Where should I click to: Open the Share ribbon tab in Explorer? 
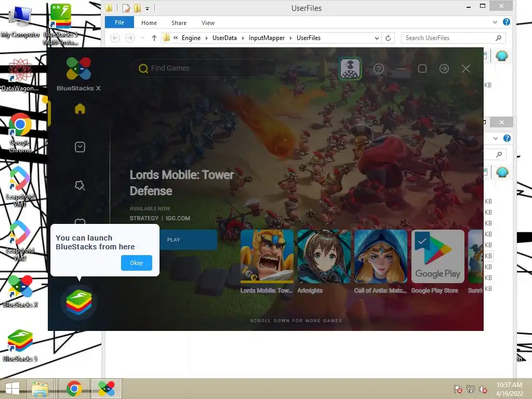[x=179, y=23]
